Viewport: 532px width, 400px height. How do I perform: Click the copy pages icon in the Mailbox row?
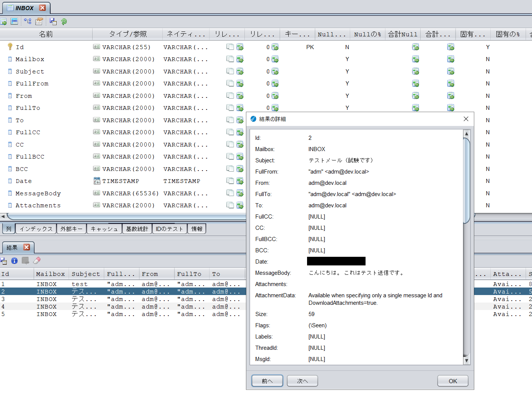click(230, 59)
